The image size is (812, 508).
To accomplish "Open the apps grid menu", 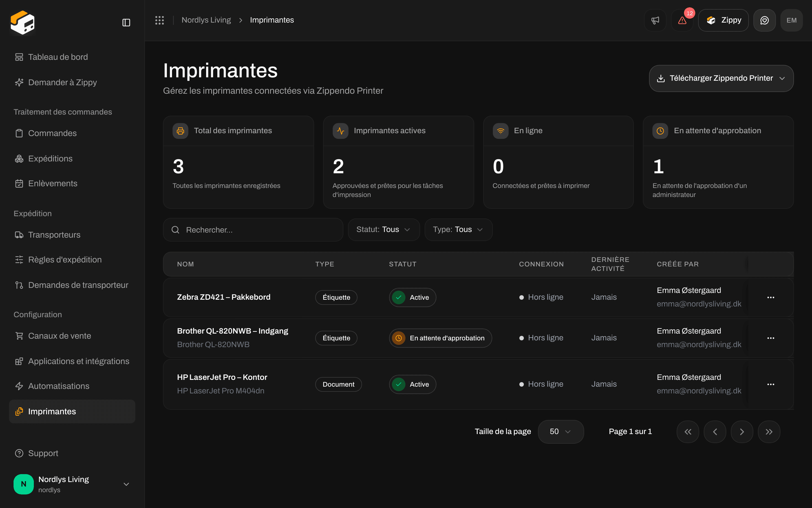I will [x=159, y=20].
